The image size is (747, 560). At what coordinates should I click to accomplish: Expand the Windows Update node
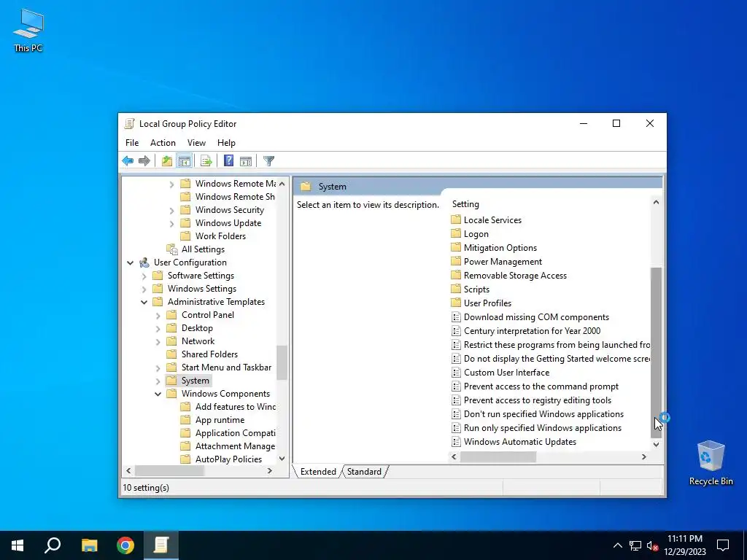click(x=171, y=223)
